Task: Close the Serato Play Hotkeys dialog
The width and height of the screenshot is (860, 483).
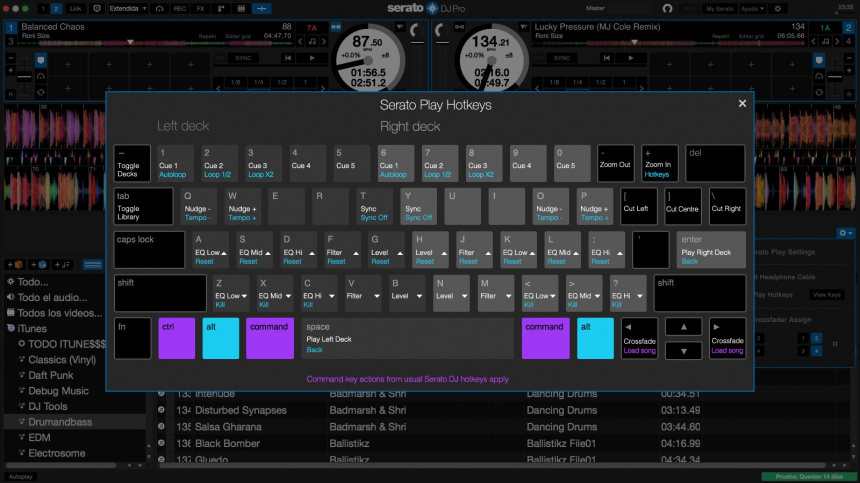Action: (742, 103)
